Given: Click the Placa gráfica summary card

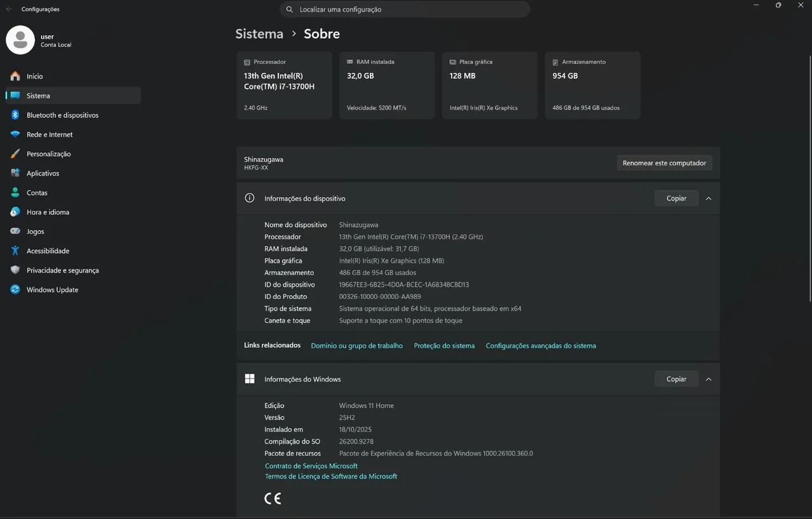Looking at the screenshot, I should click(x=490, y=85).
